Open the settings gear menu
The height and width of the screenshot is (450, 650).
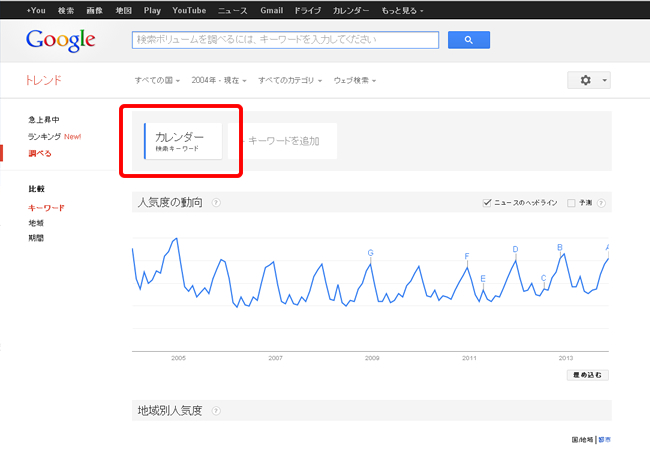588,80
